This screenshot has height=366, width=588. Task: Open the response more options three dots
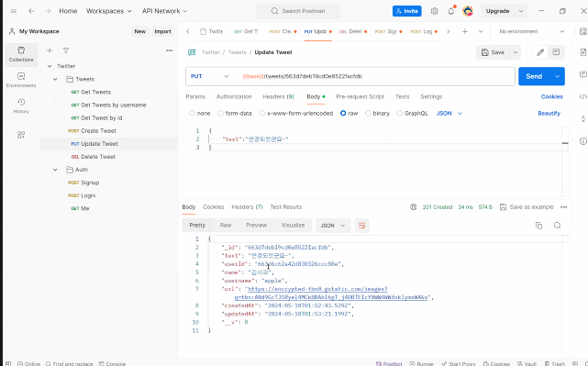[563, 207]
